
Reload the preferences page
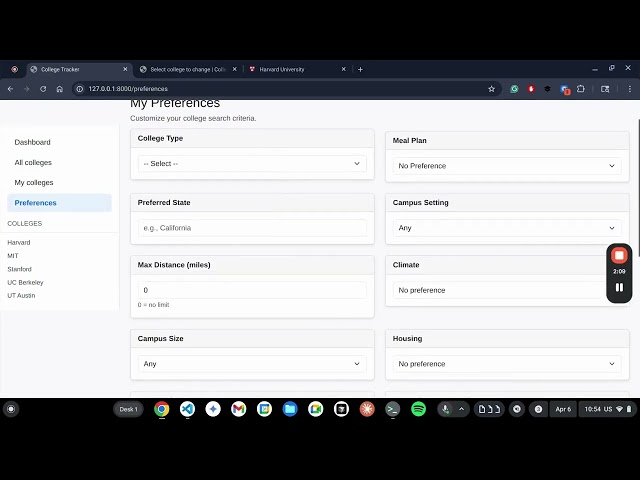pyautogui.click(x=43, y=89)
